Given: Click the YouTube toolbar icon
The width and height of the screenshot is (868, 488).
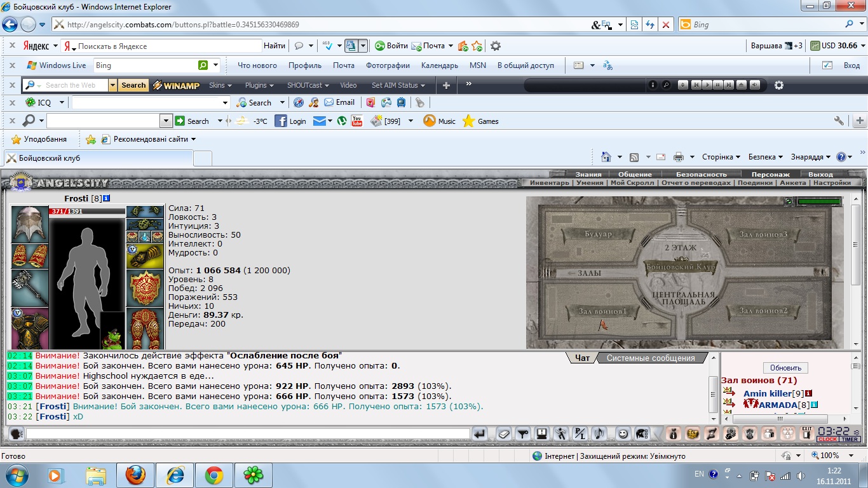Looking at the screenshot, I should pos(357,121).
